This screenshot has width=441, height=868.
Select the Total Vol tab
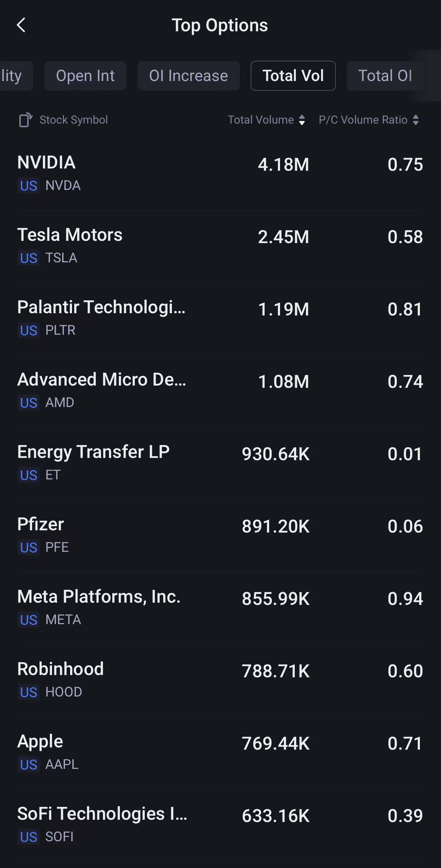click(x=293, y=76)
